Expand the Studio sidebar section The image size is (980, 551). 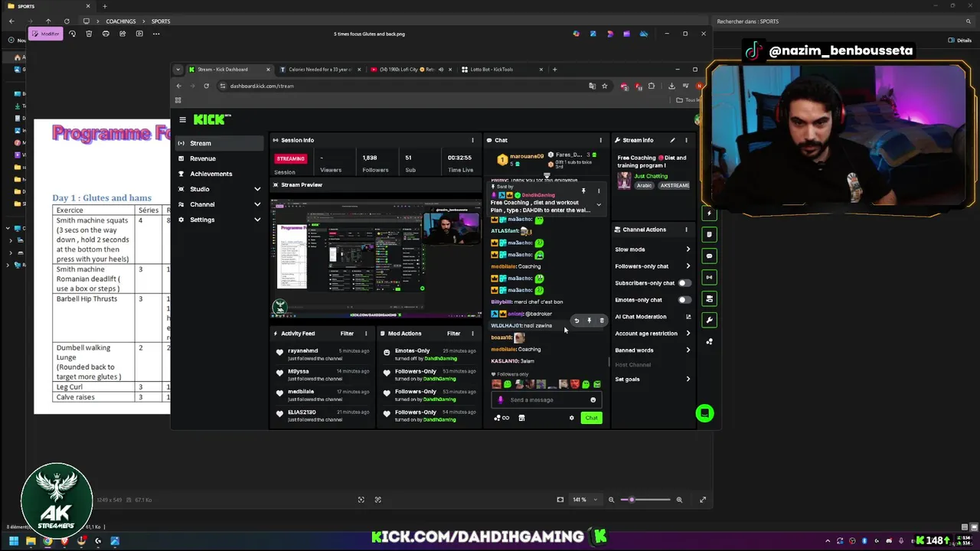click(x=257, y=189)
